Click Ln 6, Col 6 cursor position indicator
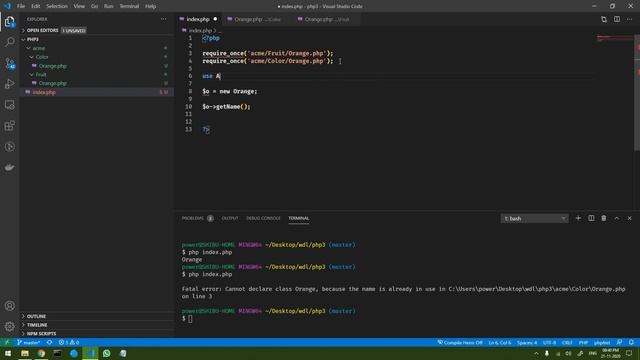640x360 pixels. pyautogui.click(x=500, y=342)
